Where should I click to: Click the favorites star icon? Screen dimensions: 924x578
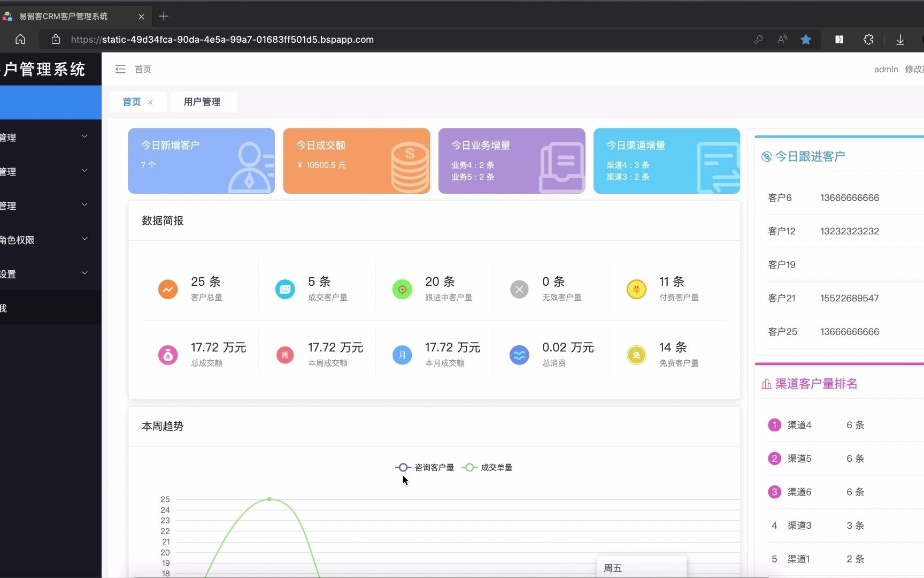click(806, 40)
